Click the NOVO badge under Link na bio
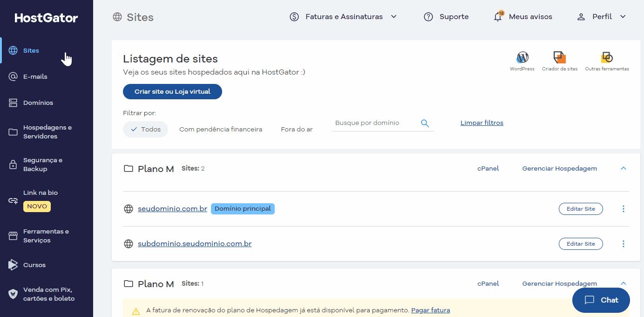The image size is (644, 317). click(37, 207)
